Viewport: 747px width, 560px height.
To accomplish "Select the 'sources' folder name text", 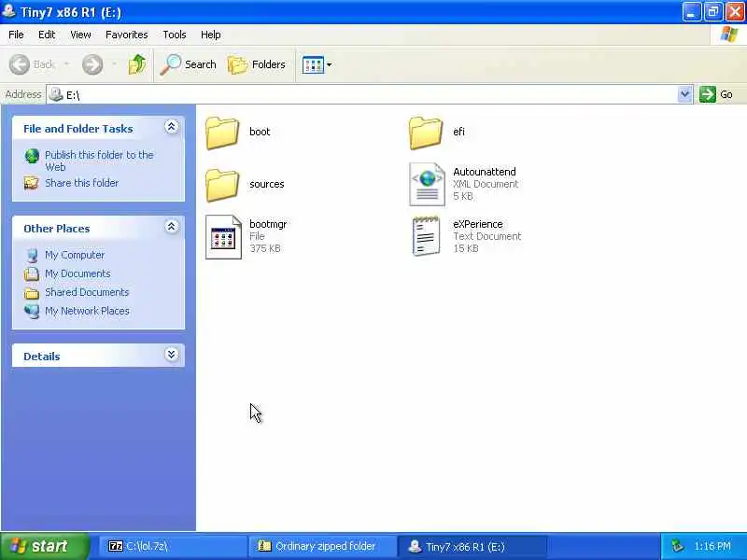I will coord(267,184).
